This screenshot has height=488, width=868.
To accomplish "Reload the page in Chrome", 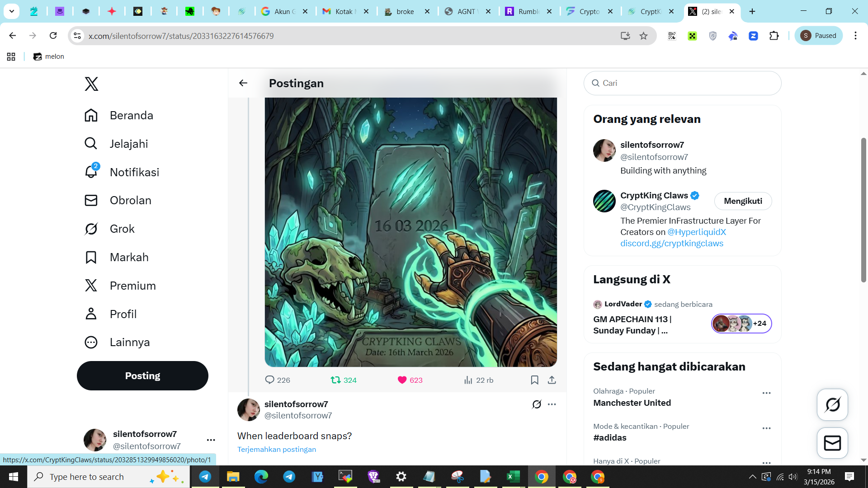I will [x=53, y=36].
